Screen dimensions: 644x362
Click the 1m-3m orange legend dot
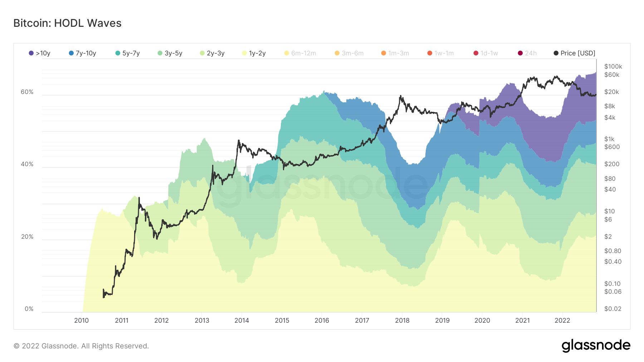[x=384, y=53]
